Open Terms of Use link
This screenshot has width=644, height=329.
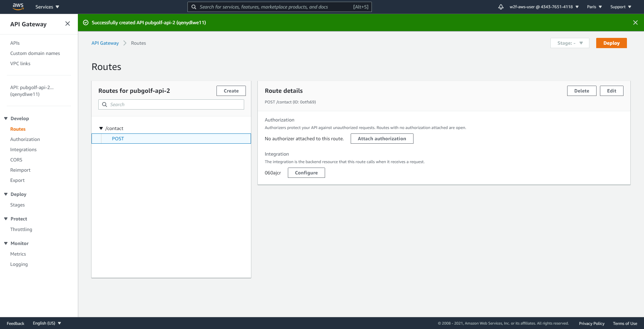point(625,323)
